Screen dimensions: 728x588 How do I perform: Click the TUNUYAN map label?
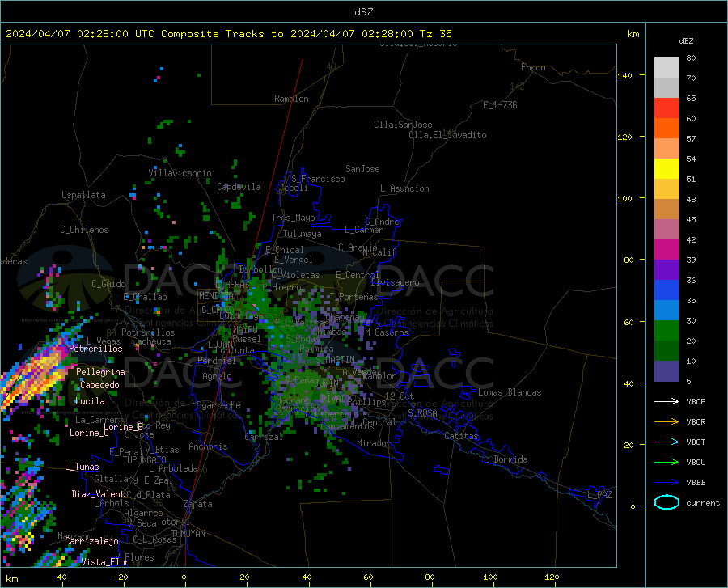pos(188,534)
